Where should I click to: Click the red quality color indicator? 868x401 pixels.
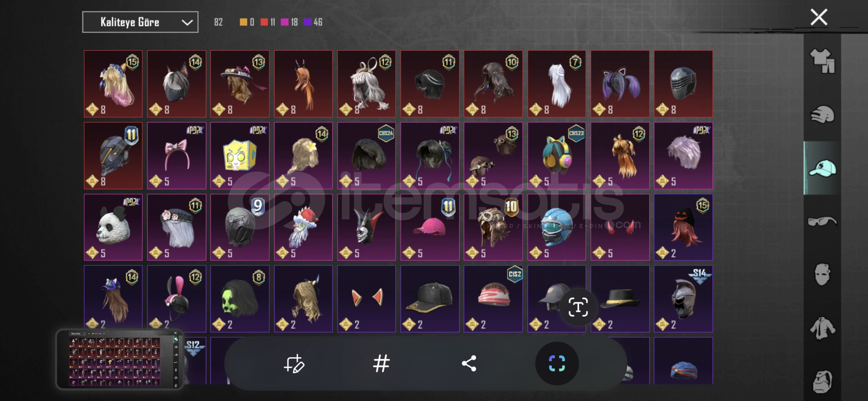(x=264, y=22)
